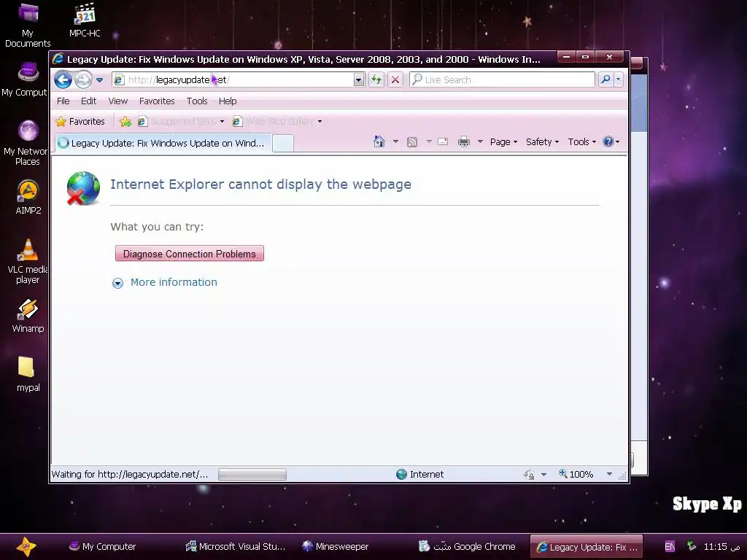Open the Favorites star button panel
The width and height of the screenshot is (747, 560).
pos(80,122)
